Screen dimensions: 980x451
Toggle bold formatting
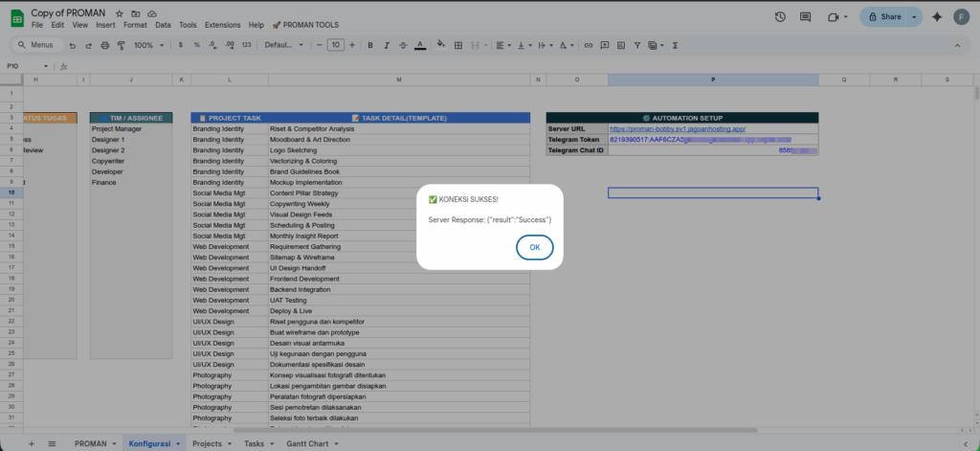point(370,45)
